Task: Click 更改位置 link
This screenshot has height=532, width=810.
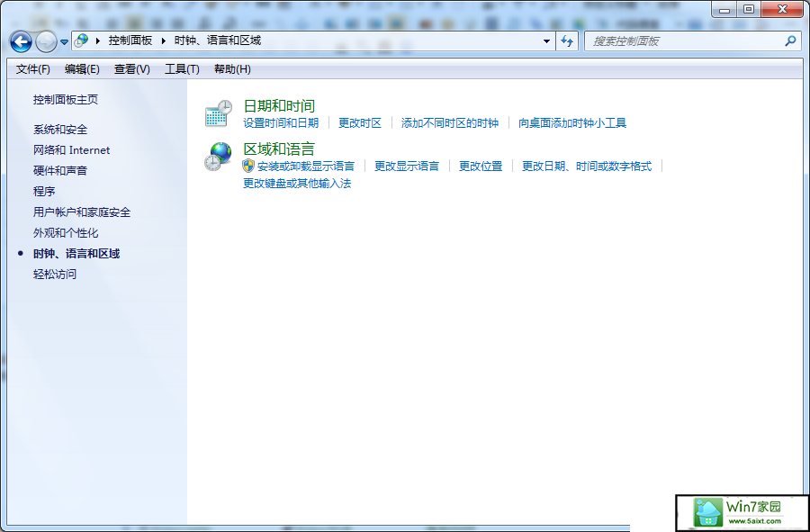Action: 481,167
